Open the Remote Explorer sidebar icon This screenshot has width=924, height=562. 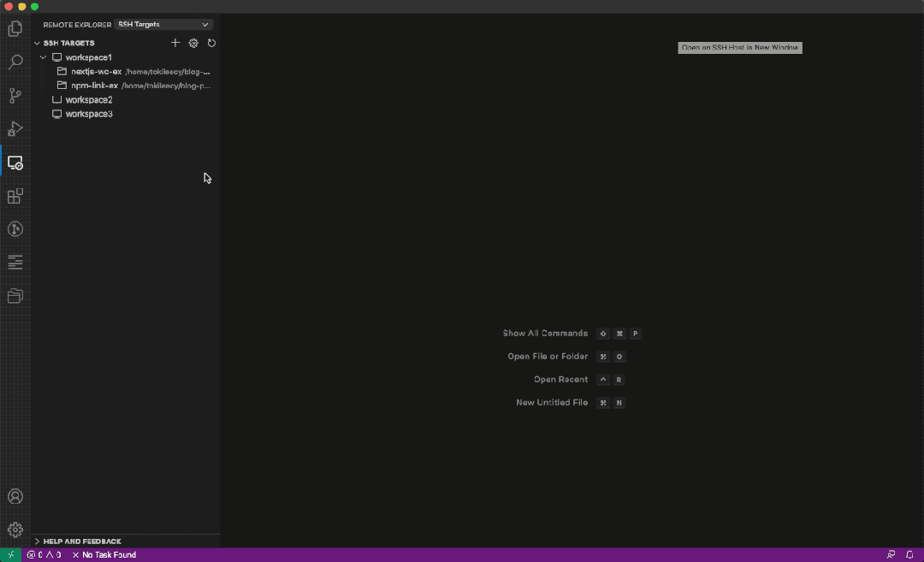[15, 163]
